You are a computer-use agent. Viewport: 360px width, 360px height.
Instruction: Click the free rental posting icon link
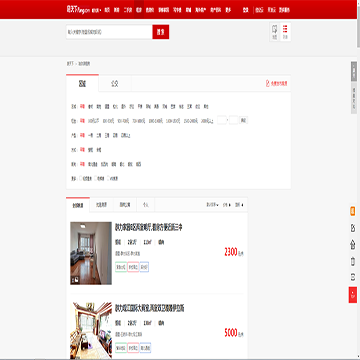pos(276,84)
